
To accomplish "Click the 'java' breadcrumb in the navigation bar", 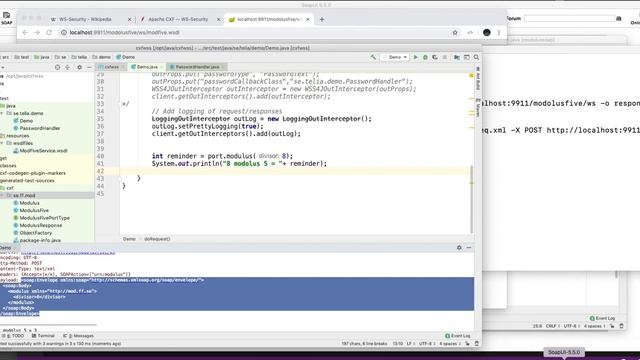I will coord(42,57).
